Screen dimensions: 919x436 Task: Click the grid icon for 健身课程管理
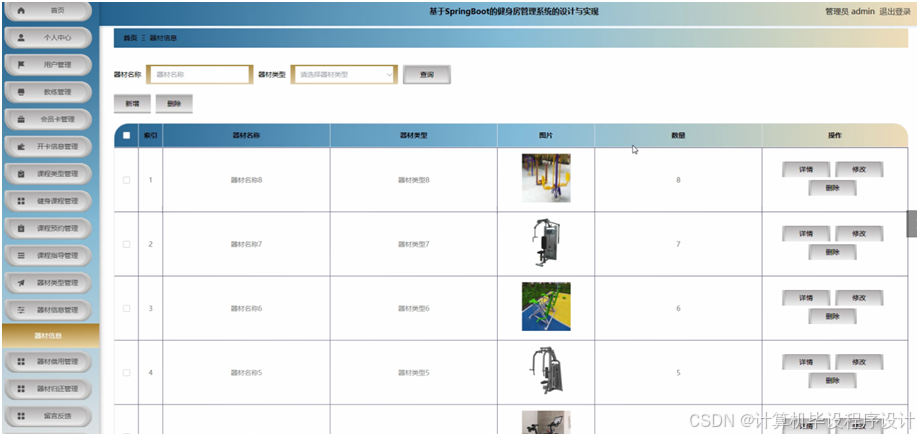tap(22, 201)
